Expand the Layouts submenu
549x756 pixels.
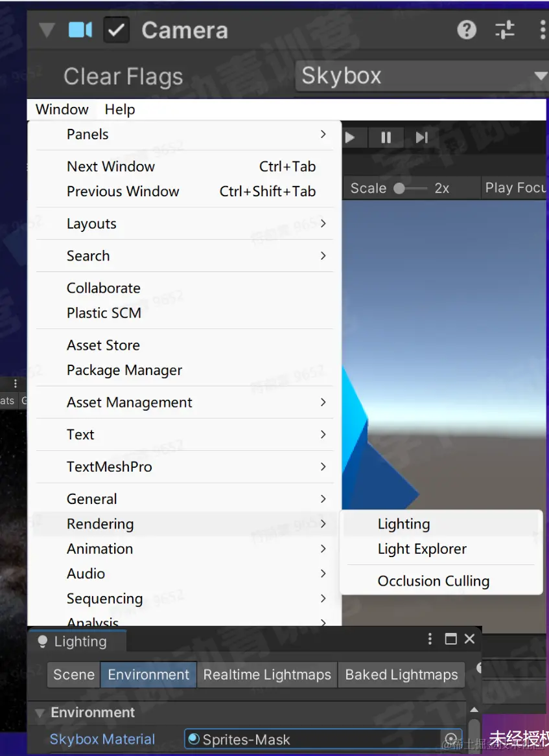click(185, 223)
